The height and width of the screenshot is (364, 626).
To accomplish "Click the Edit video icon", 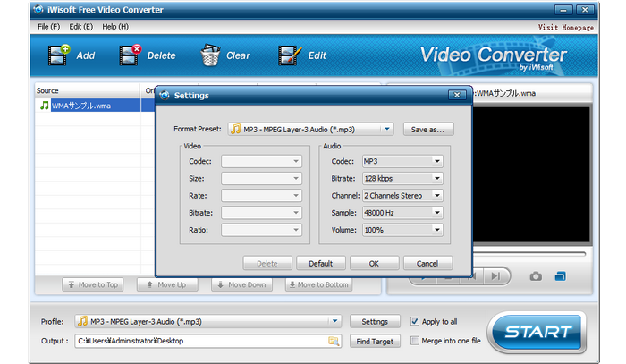I will tap(290, 55).
